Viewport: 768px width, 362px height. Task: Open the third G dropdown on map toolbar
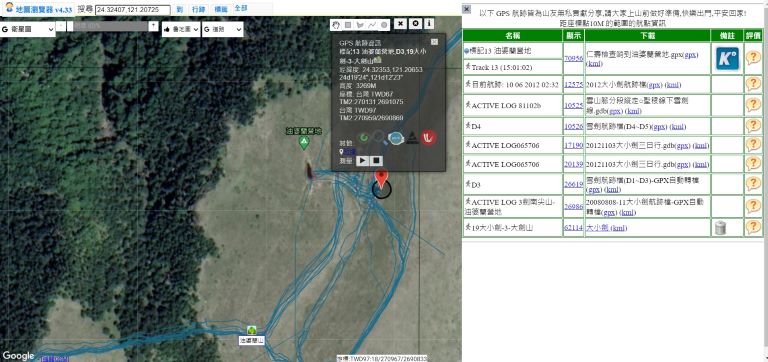point(222,29)
